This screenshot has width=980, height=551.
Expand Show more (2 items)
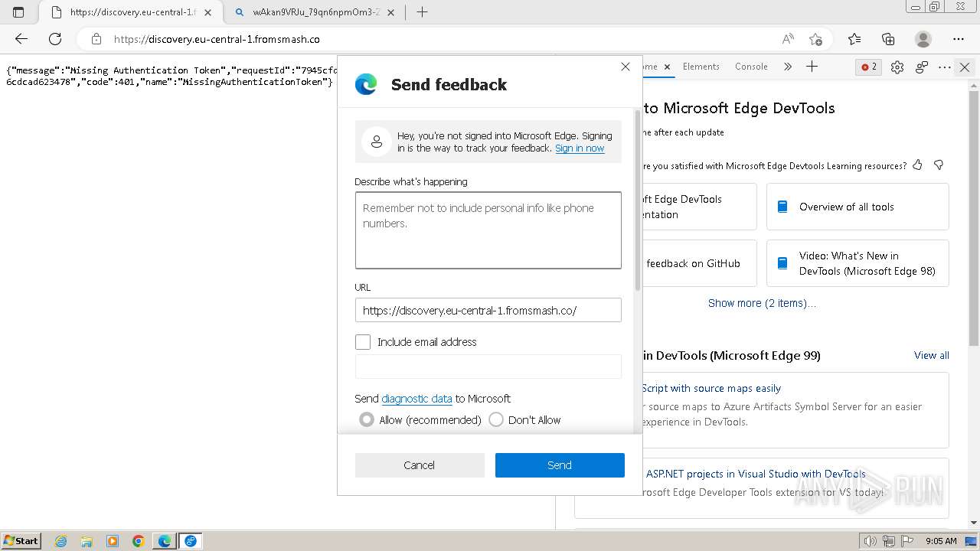tap(762, 303)
